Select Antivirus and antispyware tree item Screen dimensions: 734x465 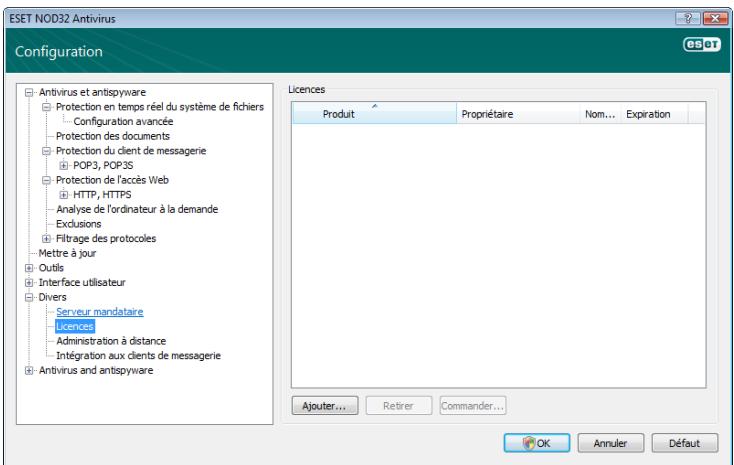coord(96,370)
